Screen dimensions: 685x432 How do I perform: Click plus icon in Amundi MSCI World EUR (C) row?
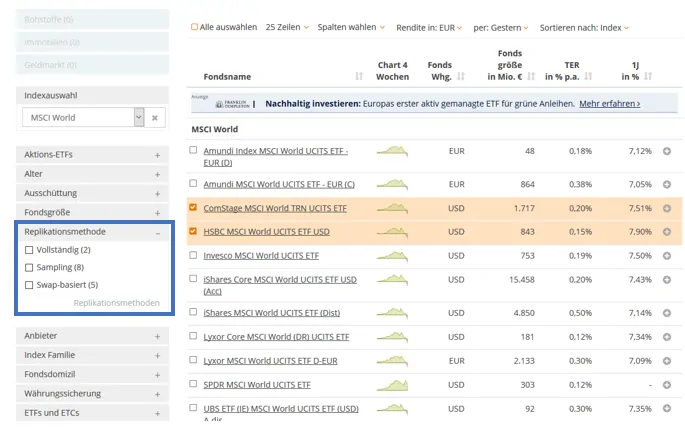click(667, 184)
